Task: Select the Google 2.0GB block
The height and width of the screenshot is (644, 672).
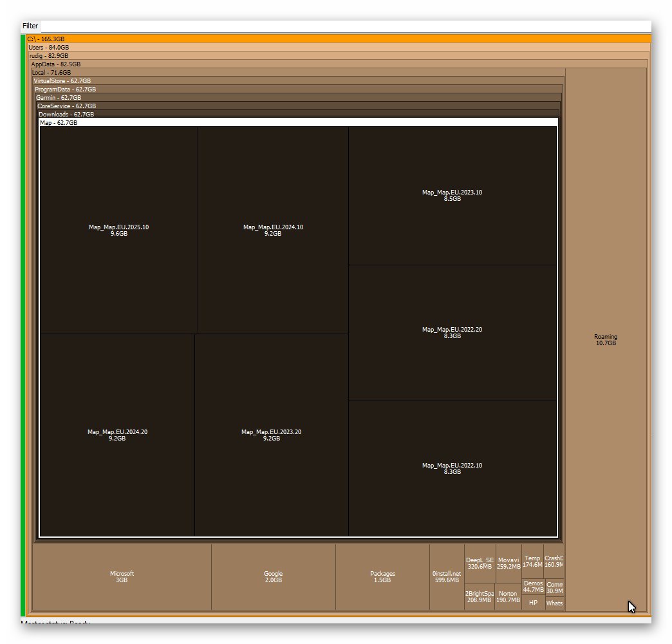Action: point(274,576)
